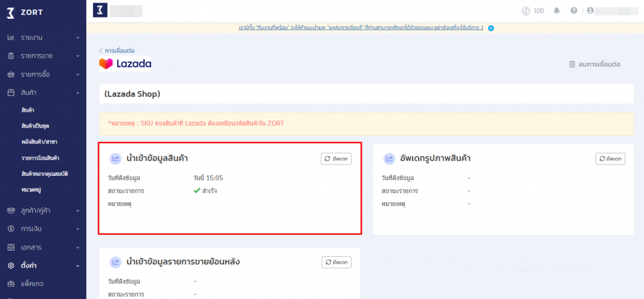Click the เอกสาร document icon

click(11, 247)
